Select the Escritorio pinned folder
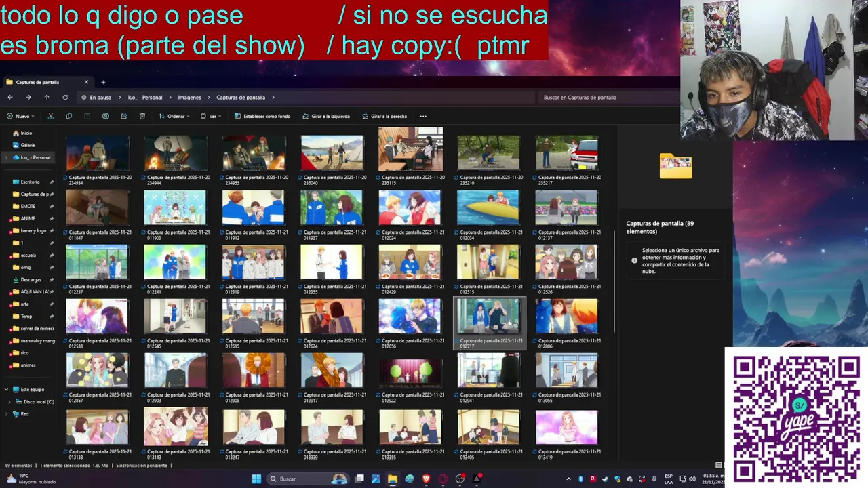 coord(30,182)
